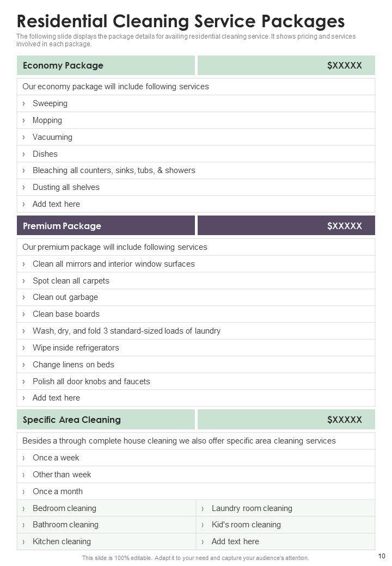Click the Sweeping list item
The height and width of the screenshot is (566, 392).
pyautogui.click(x=50, y=103)
